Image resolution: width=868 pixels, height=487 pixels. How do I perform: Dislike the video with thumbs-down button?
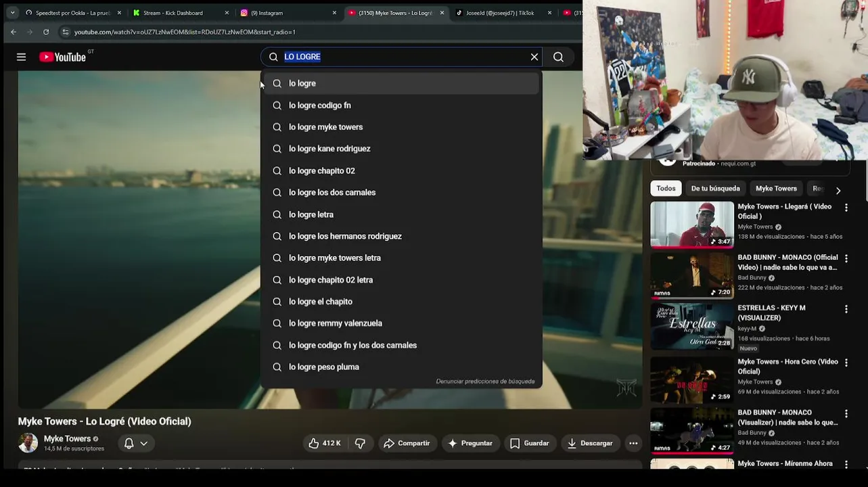[x=360, y=443]
